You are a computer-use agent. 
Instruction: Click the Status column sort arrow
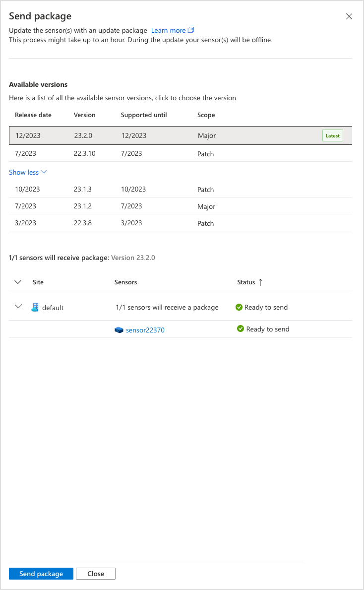coord(260,282)
